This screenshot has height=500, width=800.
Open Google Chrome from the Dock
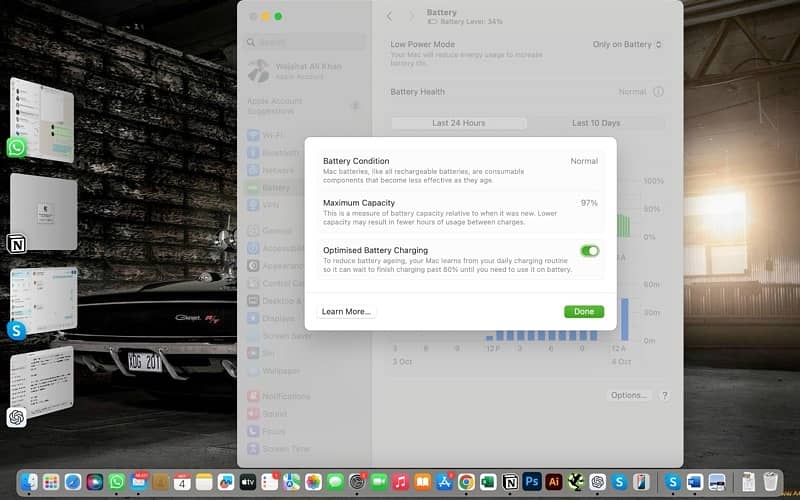[466, 481]
